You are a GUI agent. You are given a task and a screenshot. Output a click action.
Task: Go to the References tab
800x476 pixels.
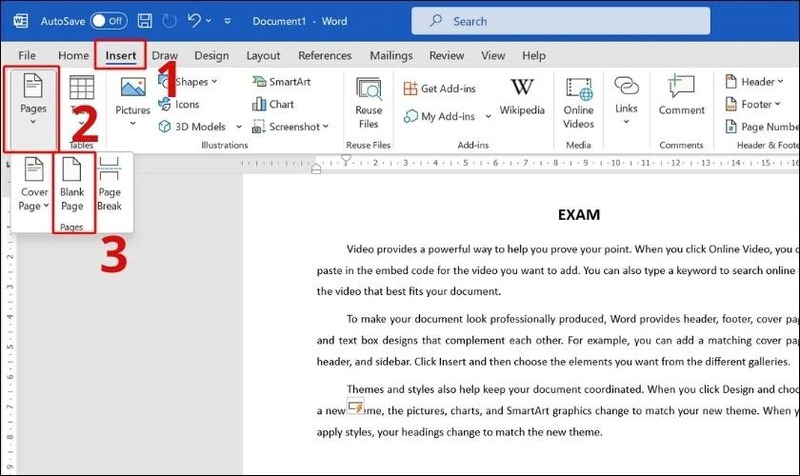325,55
